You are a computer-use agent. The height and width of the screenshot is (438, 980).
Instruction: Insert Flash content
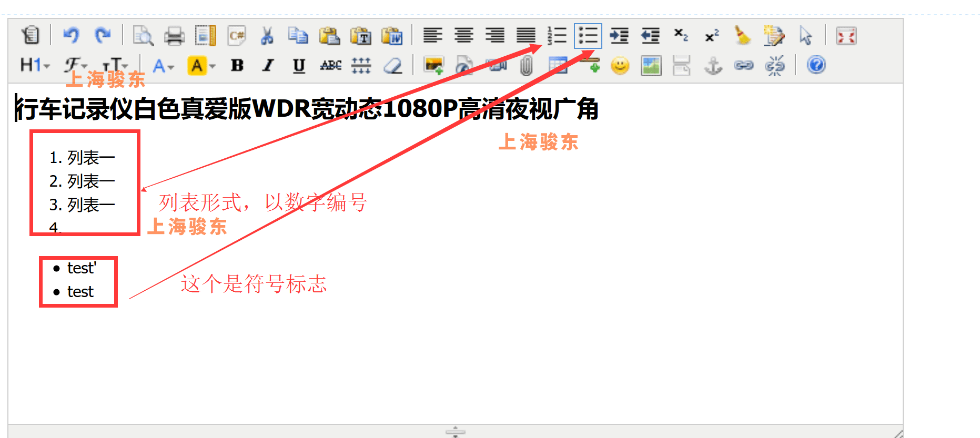tap(464, 66)
